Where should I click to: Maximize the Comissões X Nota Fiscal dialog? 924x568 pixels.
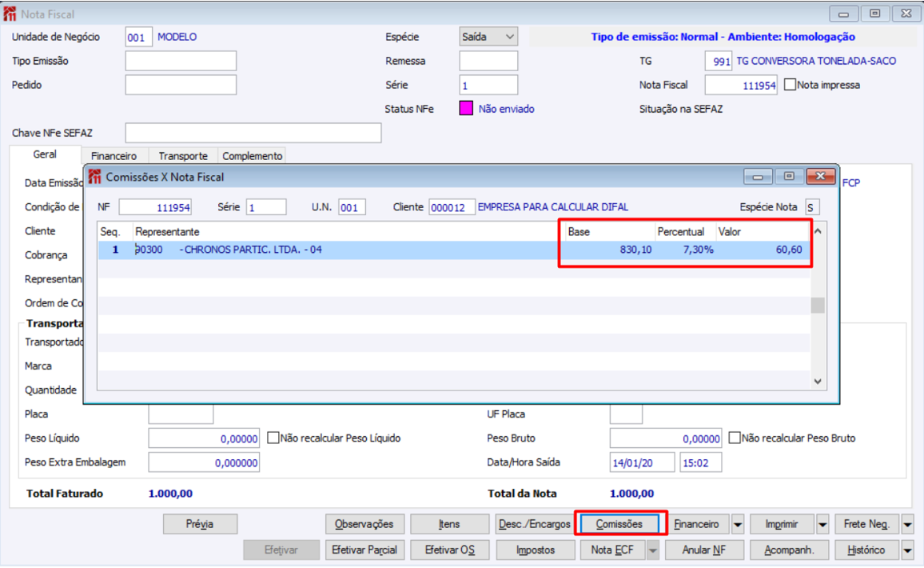point(788,176)
